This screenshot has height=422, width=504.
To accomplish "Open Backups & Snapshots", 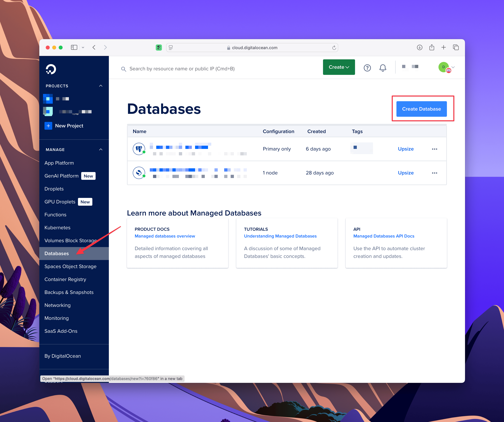I will pyautogui.click(x=69, y=292).
